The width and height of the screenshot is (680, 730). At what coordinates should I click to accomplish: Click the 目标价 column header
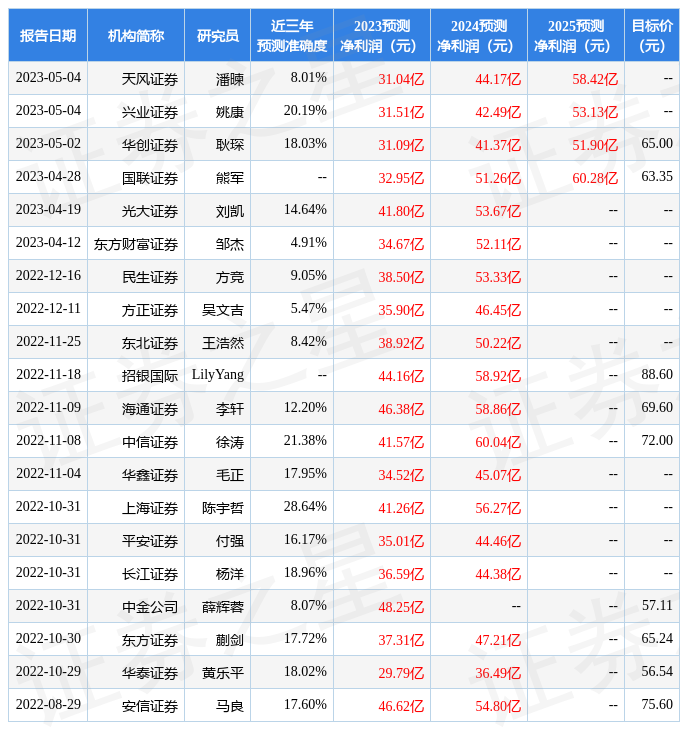click(652, 35)
